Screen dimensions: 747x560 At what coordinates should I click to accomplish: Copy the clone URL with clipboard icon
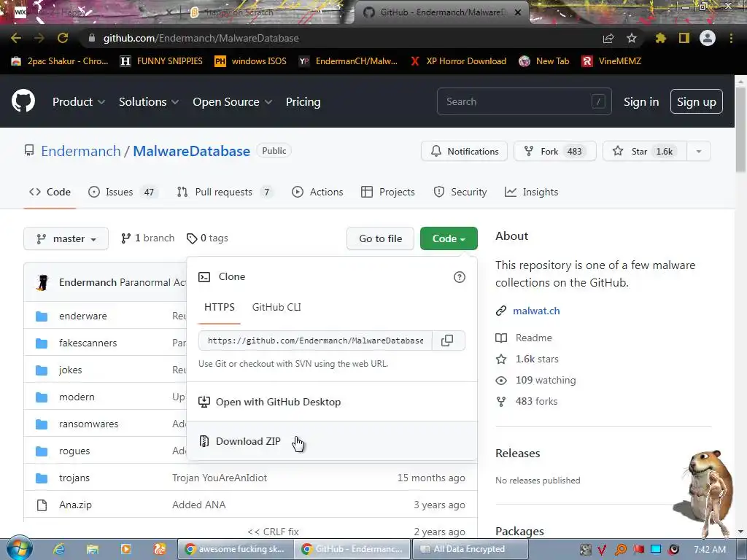point(447,341)
